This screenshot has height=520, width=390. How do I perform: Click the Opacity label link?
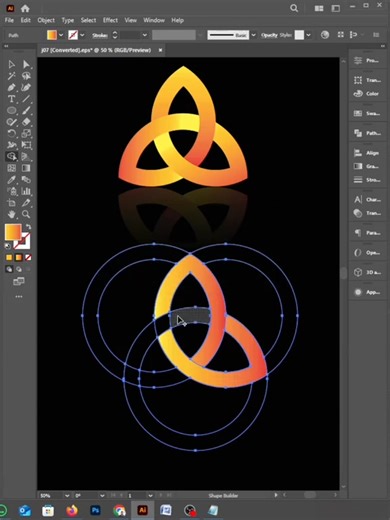click(x=269, y=35)
